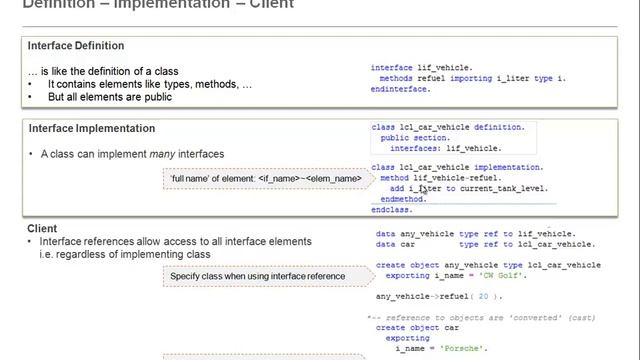640x360 pixels.
Task: Click the 'endinterface.' code line
Action: coord(400,89)
